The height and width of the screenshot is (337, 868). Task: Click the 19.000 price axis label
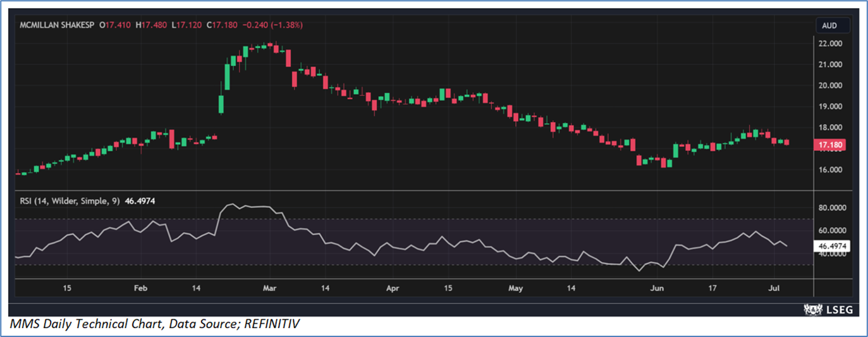coord(831,106)
